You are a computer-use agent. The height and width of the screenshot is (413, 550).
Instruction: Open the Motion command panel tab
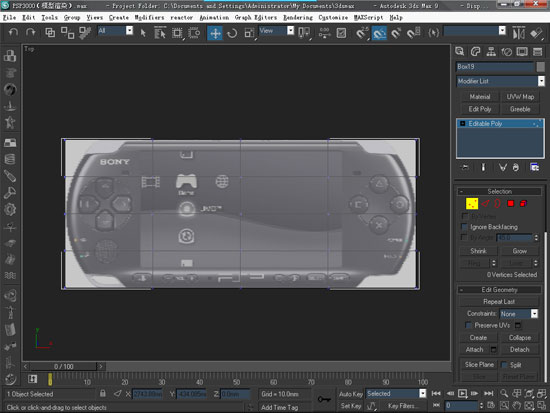(507, 52)
